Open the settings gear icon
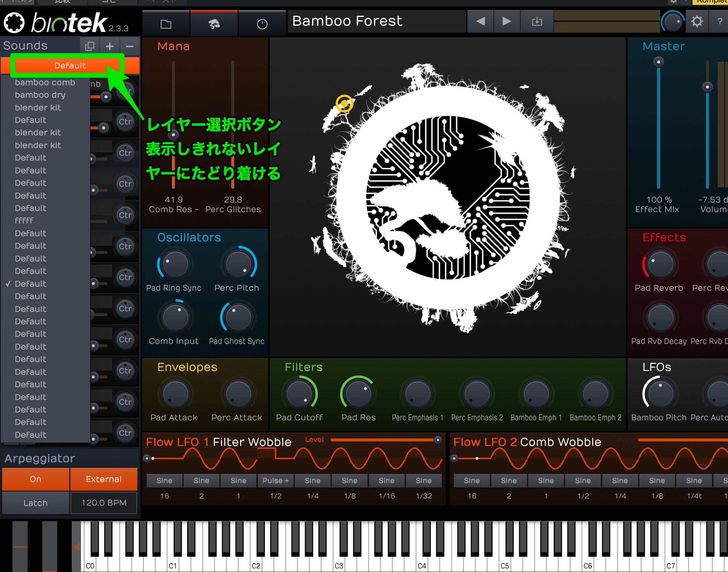The height and width of the screenshot is (572, 728). coord(697,22)
